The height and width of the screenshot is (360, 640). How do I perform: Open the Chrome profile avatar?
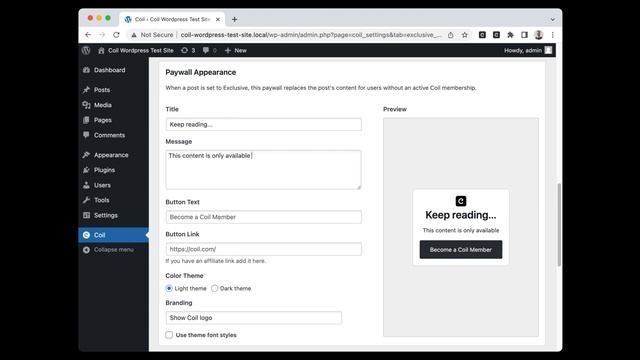tap(539, 35)
